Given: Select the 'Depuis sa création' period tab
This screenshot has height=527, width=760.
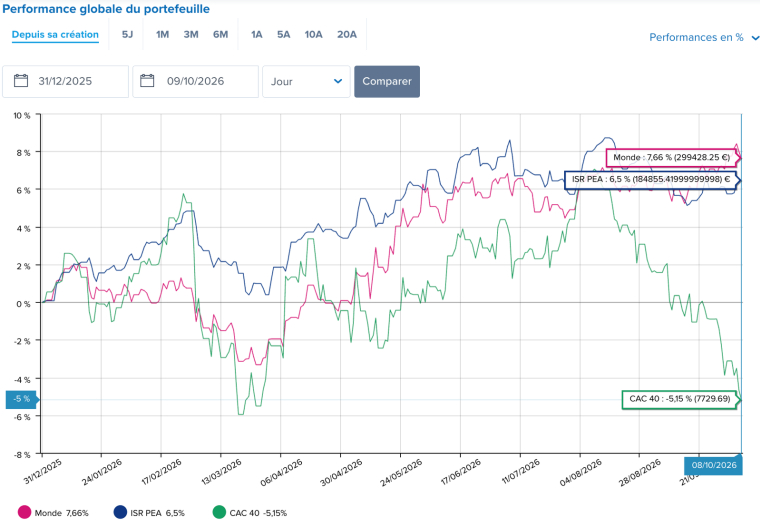Looking at the screenshot, I should tap(55, 34).
